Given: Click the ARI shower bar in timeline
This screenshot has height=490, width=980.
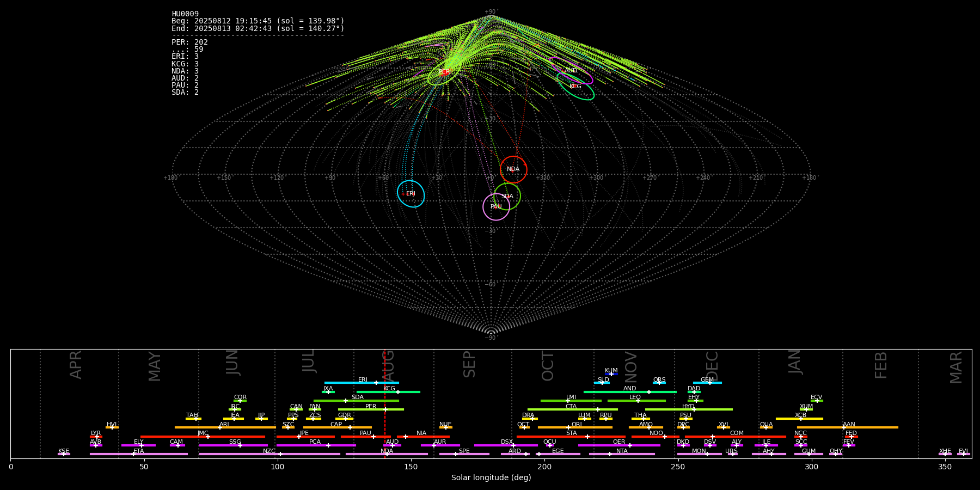Looking at the screenshot, I should (225, 427).
